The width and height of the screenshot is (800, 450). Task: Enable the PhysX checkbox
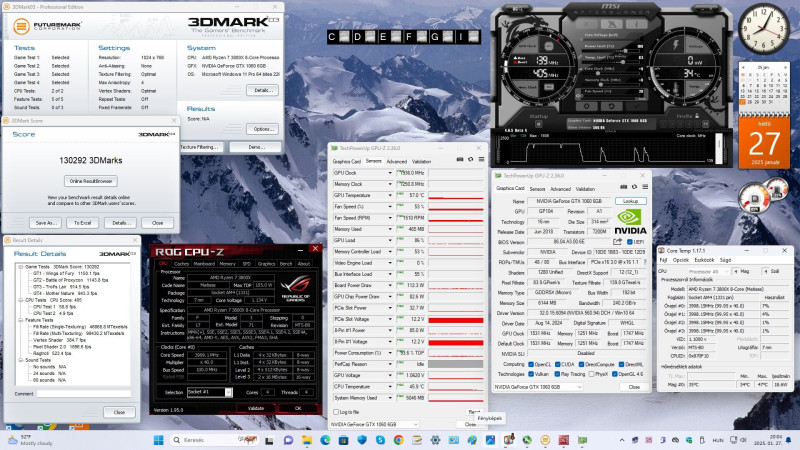tap(591, 374)
